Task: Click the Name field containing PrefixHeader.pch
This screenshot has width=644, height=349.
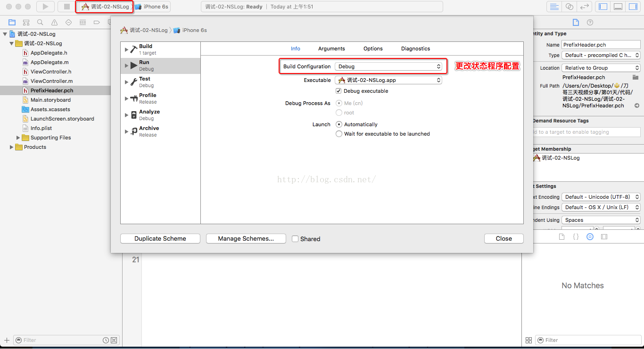Action: 601,45
